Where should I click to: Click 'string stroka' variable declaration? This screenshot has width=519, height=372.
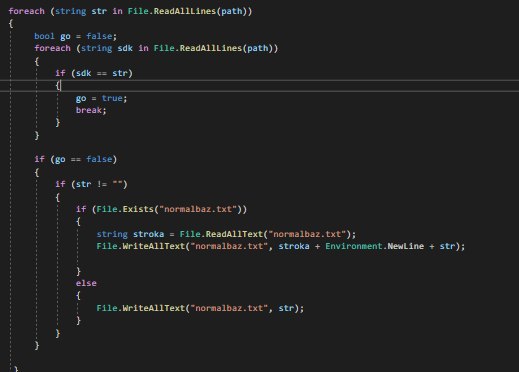click(130, 234)
